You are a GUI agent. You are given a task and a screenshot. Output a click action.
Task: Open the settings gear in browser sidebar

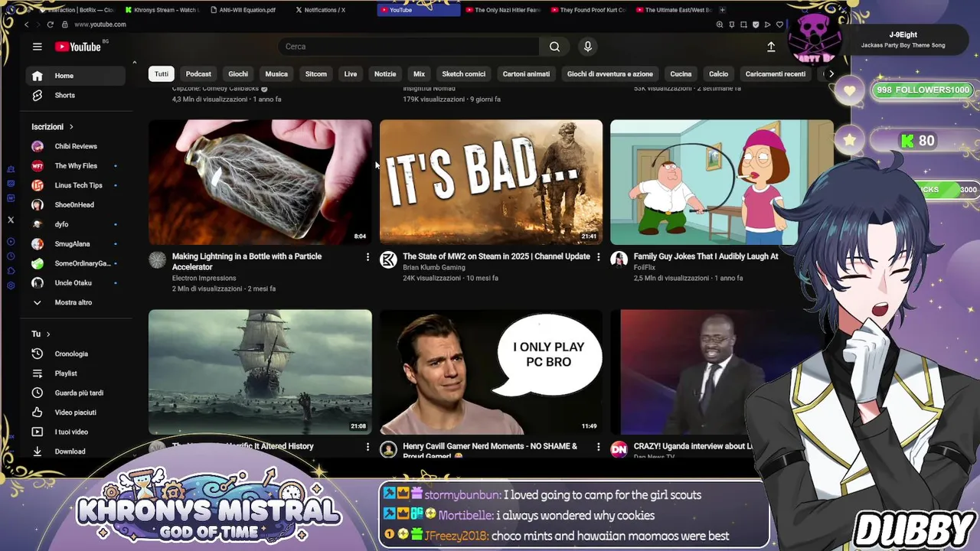(11, 285)
